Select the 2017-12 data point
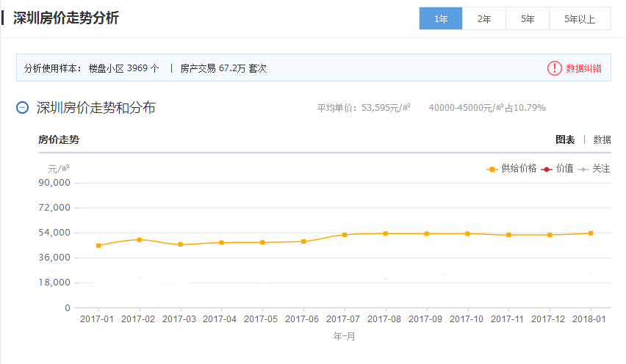The width and height of the screenshot is (626, 364). 550,235
